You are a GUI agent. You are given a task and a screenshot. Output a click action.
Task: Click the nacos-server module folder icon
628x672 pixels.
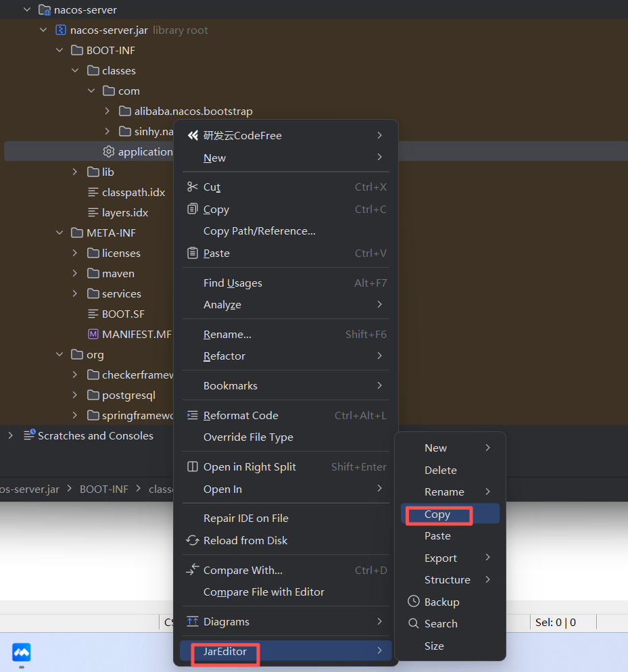[45, 10]
